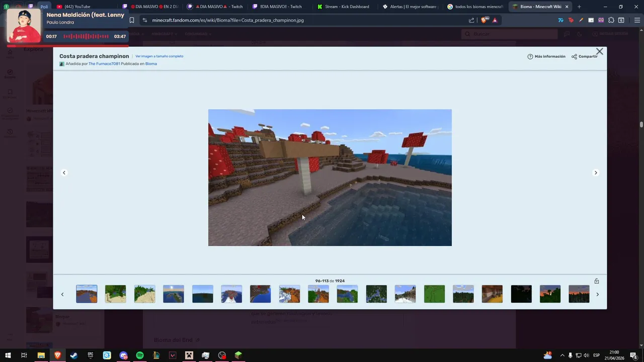Open League of Legends taskbar icon
Viewport: 644px width, 362px height.
(x=156, y=355)
